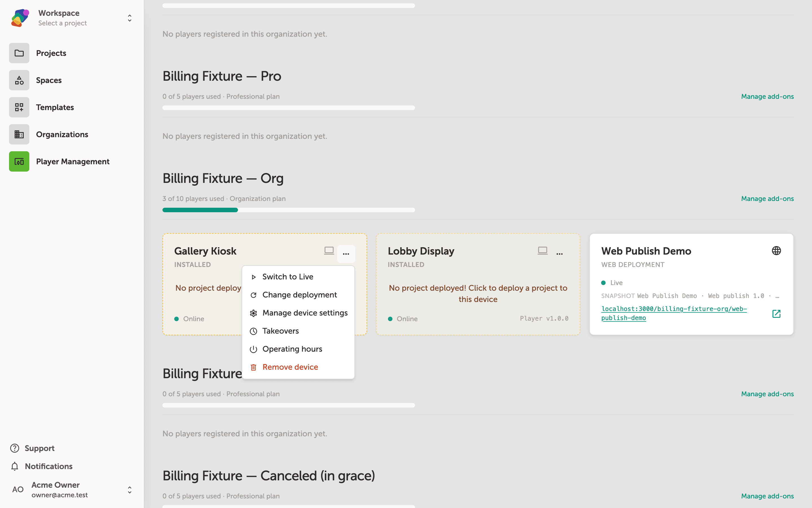The width and height of the screenshot is (812, 508).
Task: Click the Pro plan players usage bar
Action: click(x=288, y=108)
